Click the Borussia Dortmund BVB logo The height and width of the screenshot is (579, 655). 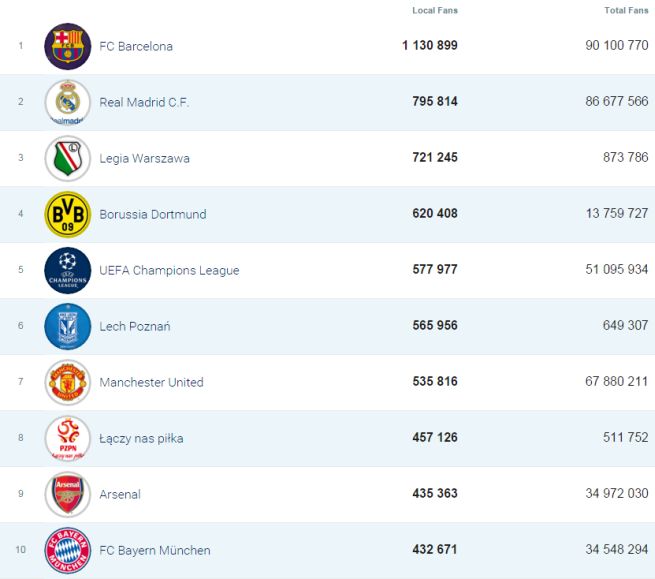pyautogui.click(x=67, y=214)
